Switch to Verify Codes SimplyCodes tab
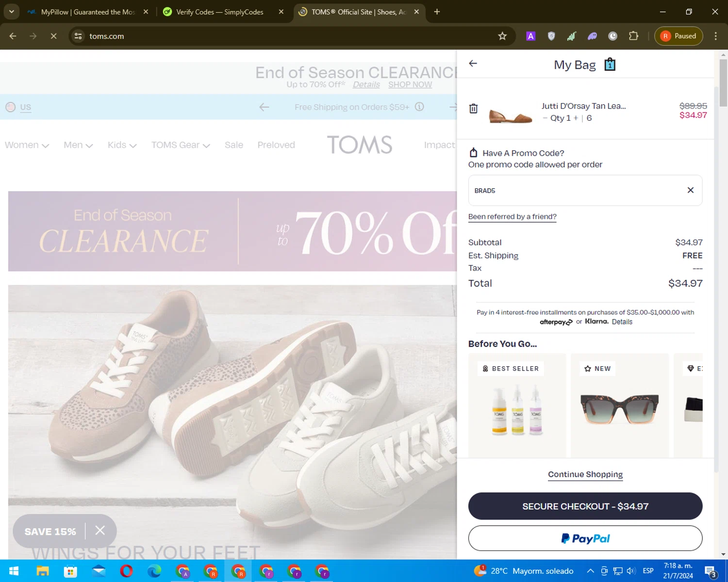Screen dimensions: 728x582 (219, 12)
